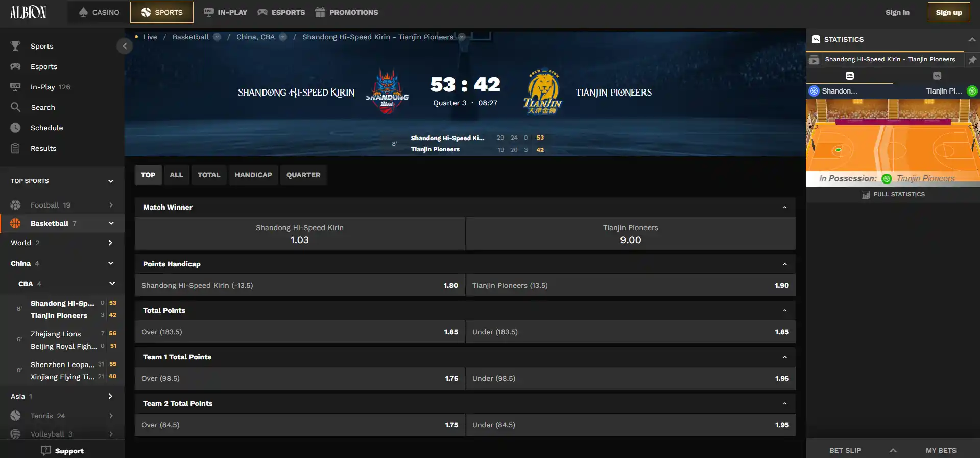
Task: Open the Casino section
Action: (99, 12)
